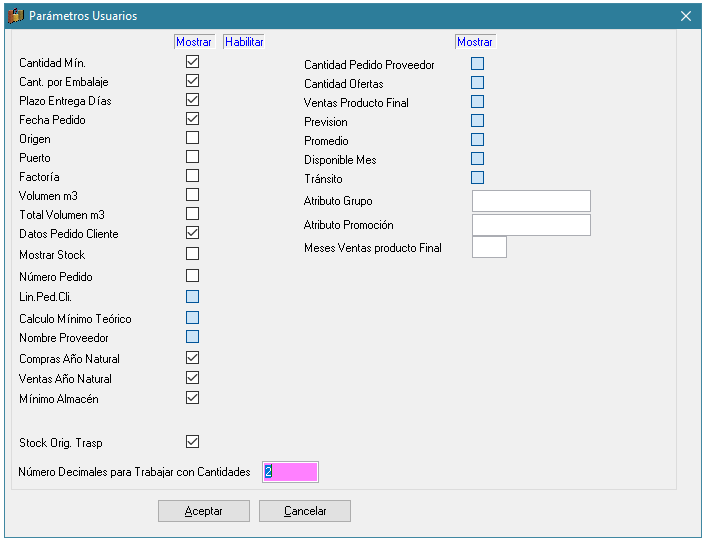Focus the Atributo Promoción input field

pos(531,225)
